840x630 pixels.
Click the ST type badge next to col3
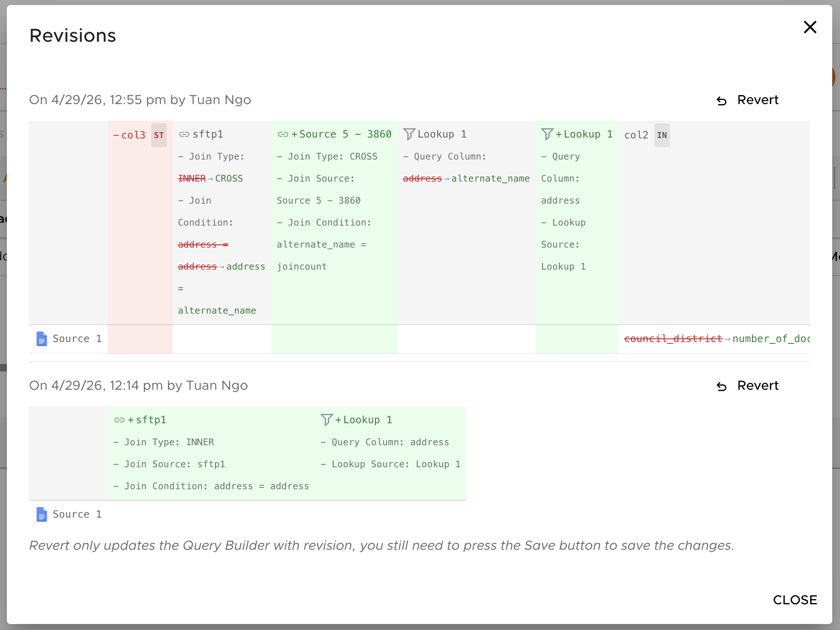159,135
